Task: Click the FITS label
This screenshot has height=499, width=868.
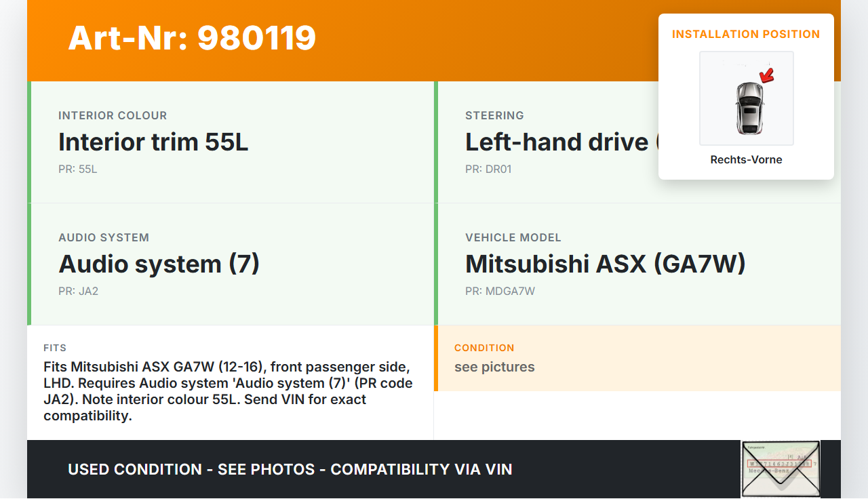Action: pos(55,348)
